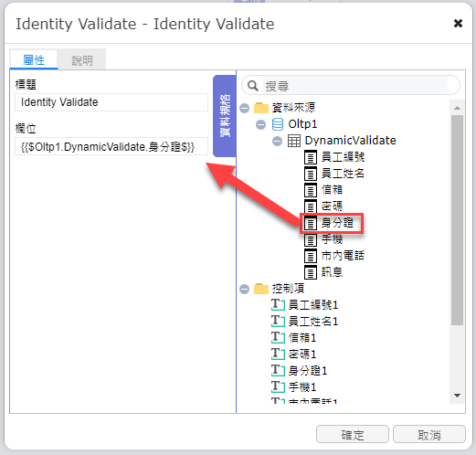Click the 訊息 field icon
The image size is (476, 455).
(311, 272)
